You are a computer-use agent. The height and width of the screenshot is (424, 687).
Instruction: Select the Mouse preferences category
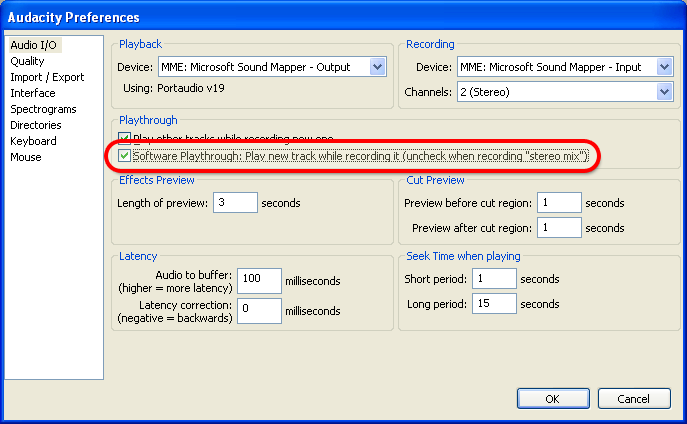(x=26, y=157)
